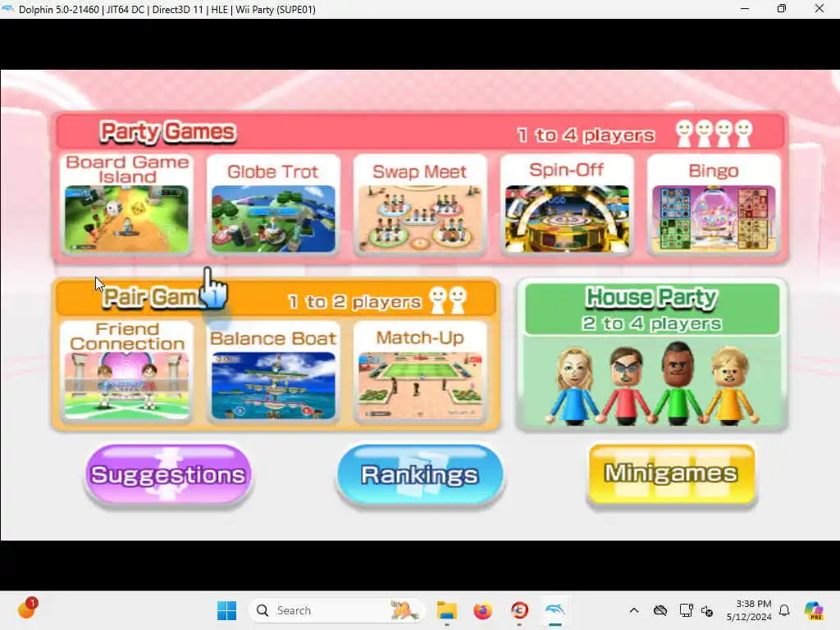The width and height of the screenshot is (840, 630).
Task: Click the Party Games header title
Action: [x=167, y=132]
